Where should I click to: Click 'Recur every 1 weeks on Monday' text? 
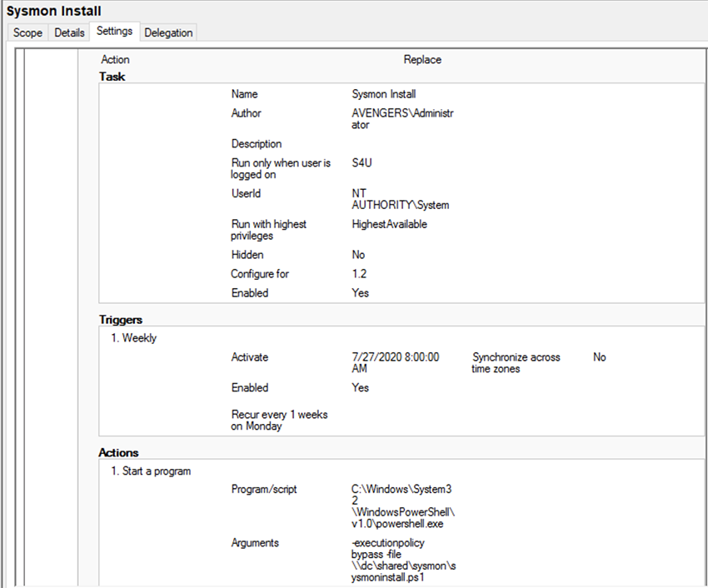pyautogui.click(x=279, y=420)
